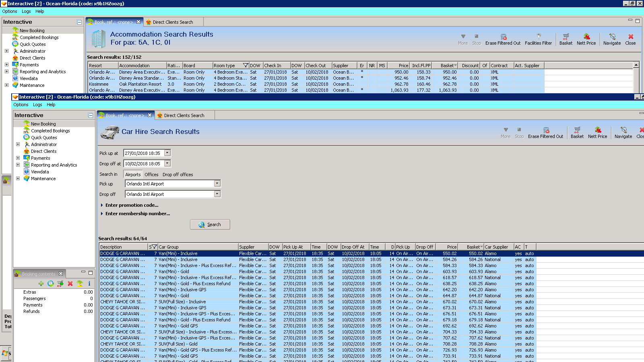Click Erase Filtered Out in Accommodation toolbar

click(503, 39)
